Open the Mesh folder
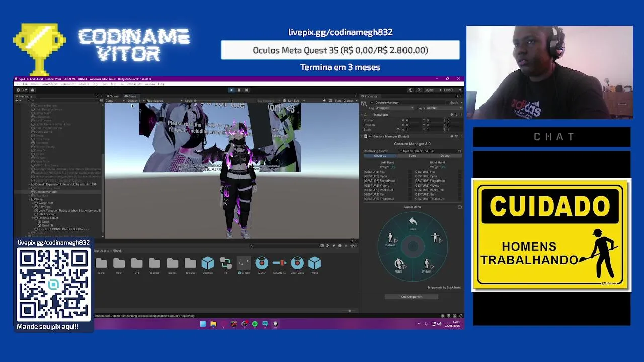The width and height of the screenshot is (644, 362). click(x=119, y=265)
